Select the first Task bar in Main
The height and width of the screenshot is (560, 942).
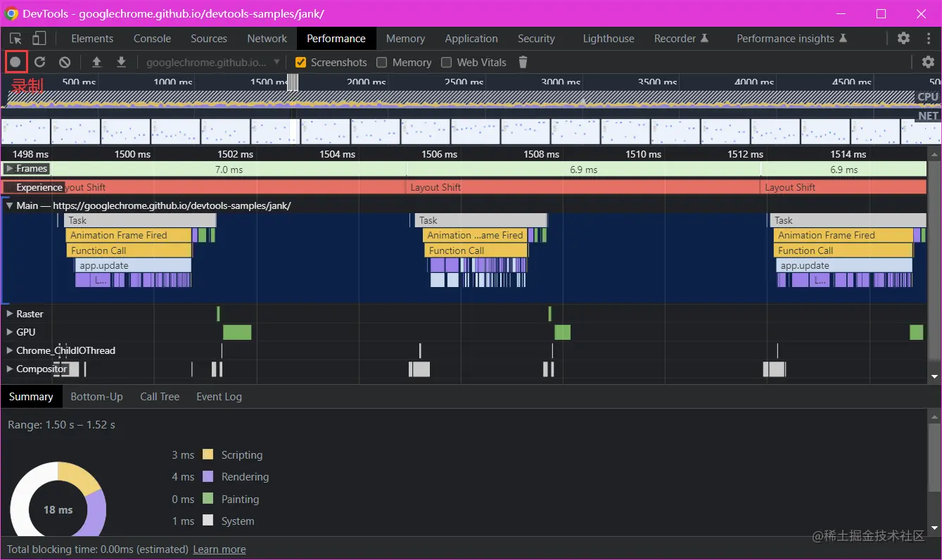click(140, 220)
